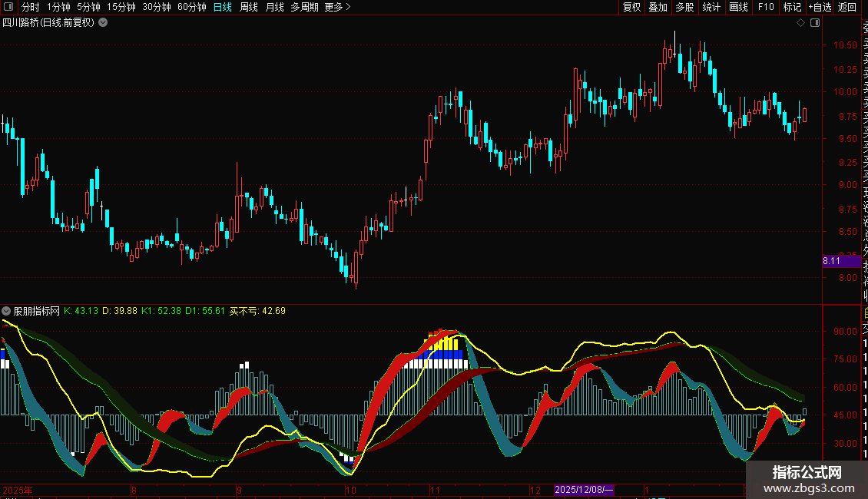868x499 pixels.
Task: Click the D1: 55.61 indicator value
Action: coord(205,311)
